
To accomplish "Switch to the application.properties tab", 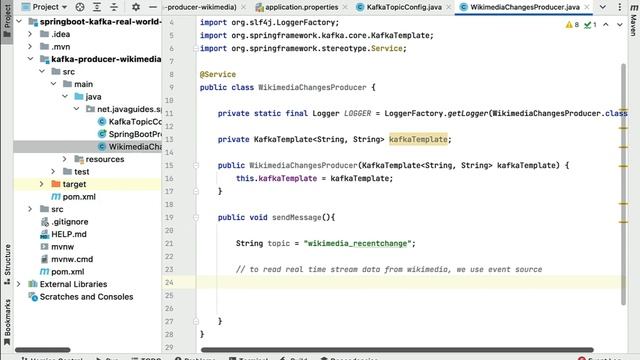I will pyautogui.click(x=301, y=7).
